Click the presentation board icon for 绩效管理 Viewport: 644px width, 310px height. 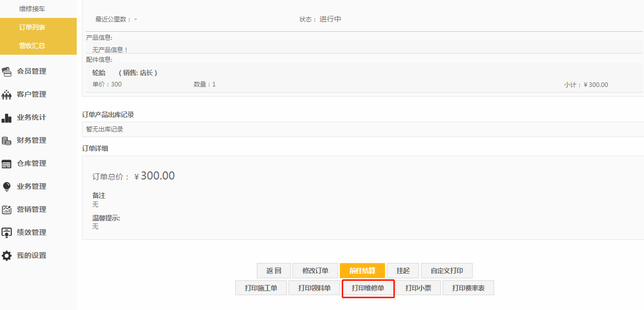[x=7, y=233]
